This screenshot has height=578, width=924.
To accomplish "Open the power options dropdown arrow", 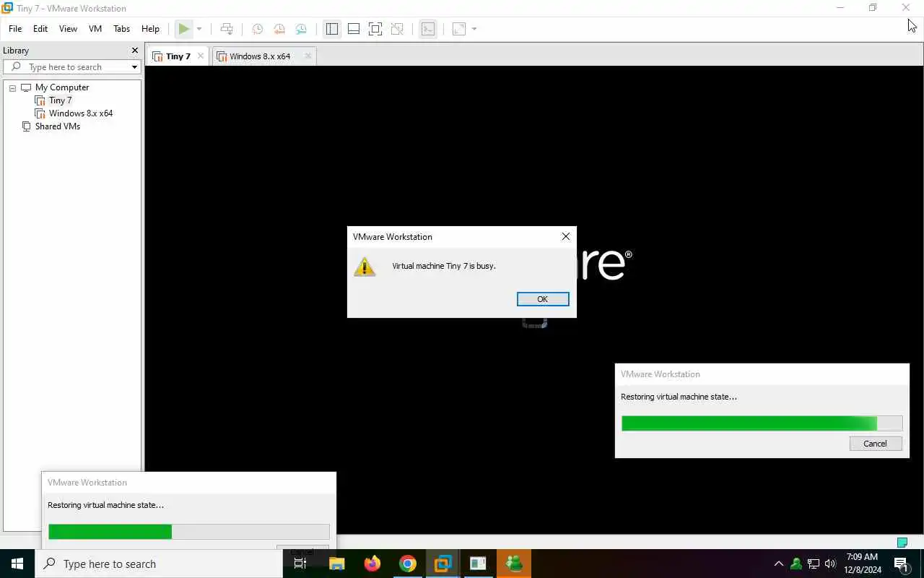I will [x=199, y=29].
